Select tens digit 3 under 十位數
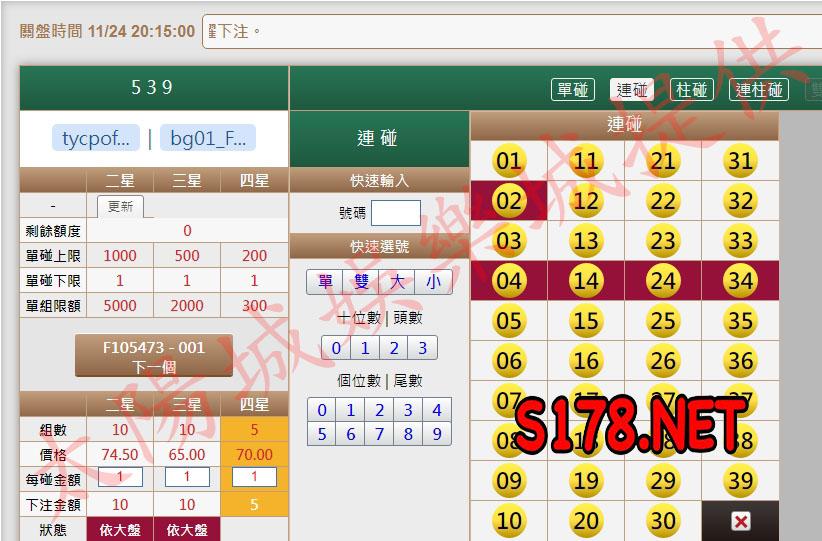The height and width of the screenshot is (541, 822). (423, 348)
